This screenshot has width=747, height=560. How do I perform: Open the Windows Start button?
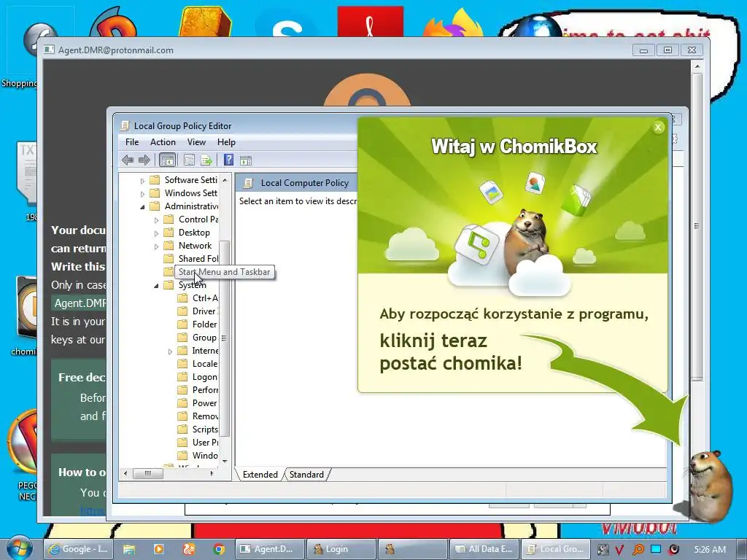18,548
